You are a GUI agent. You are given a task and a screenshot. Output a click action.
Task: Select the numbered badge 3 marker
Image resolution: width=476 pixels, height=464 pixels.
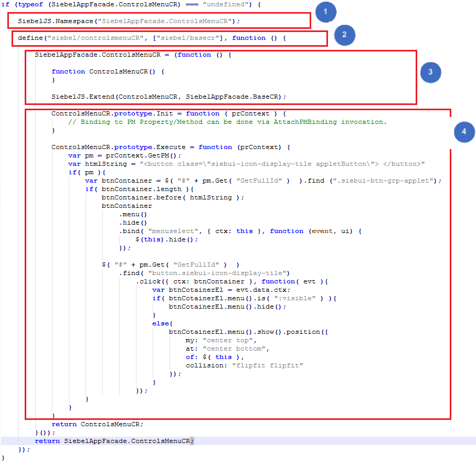click(430, 72)
